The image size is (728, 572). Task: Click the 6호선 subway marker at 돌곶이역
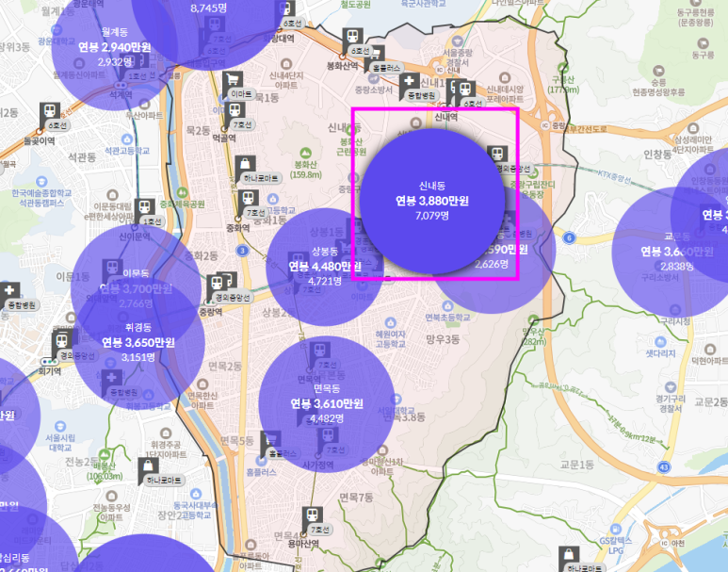click(x=50, y=111)
